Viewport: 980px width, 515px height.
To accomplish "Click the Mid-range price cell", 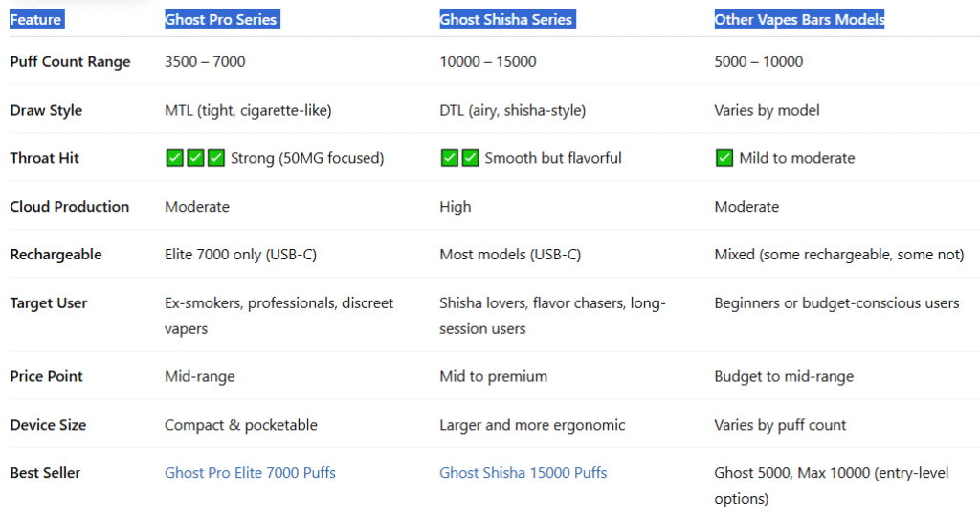I will [200, 376].
